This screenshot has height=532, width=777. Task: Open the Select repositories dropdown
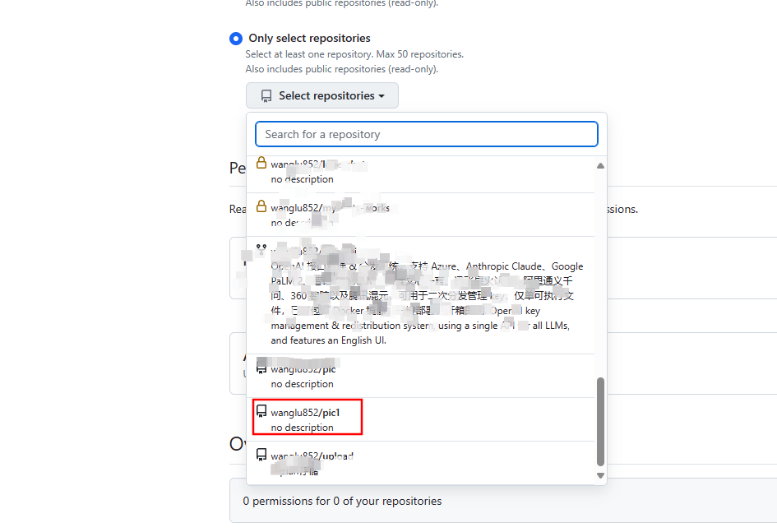(x=322, y=95)
